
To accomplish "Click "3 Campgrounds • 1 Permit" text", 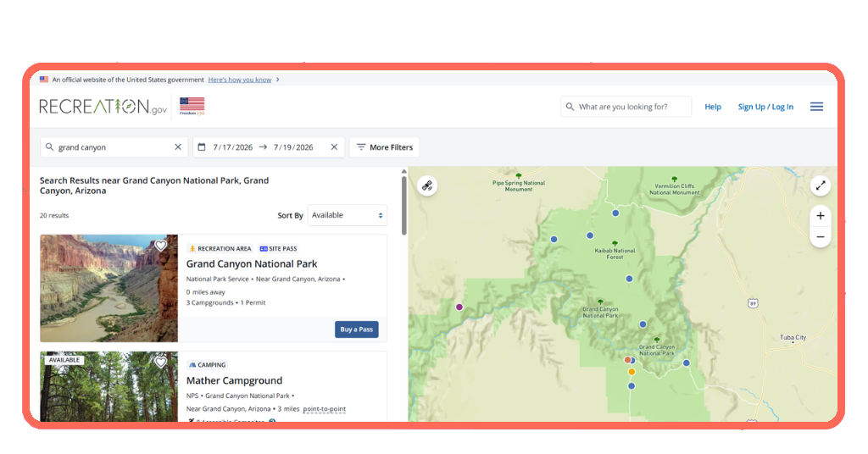I will (x=225, y=303).
